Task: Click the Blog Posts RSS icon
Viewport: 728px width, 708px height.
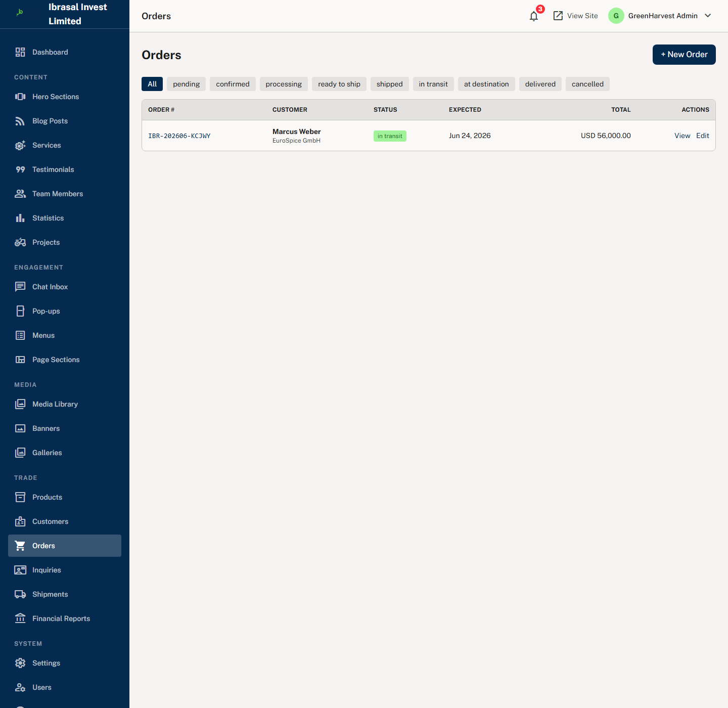Action: [20, 121]
